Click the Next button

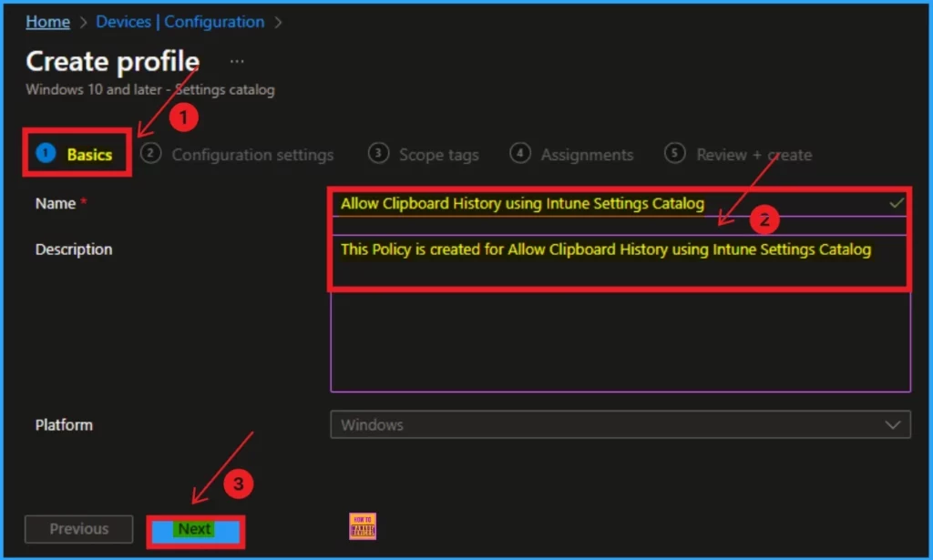(x=195, y=530)
